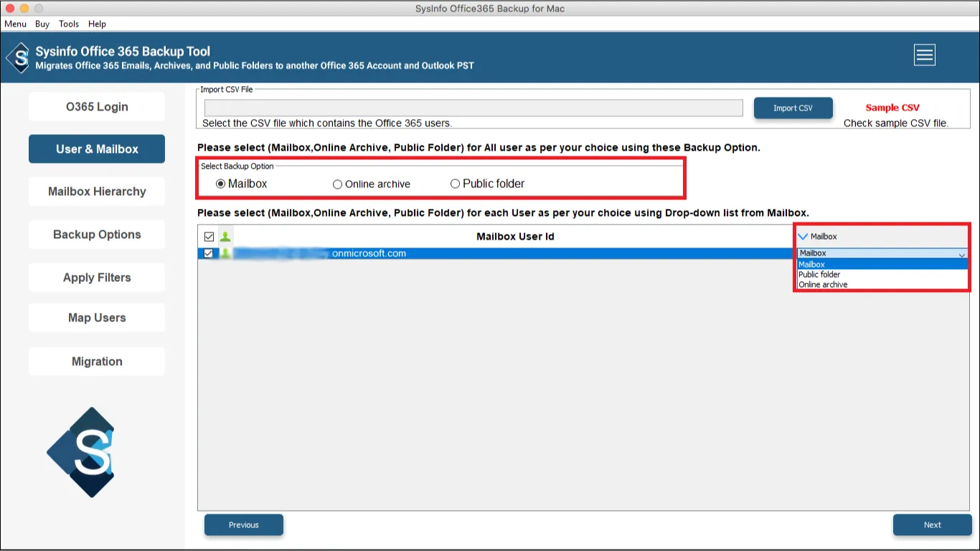Open the Help menu

pos(97,24)
